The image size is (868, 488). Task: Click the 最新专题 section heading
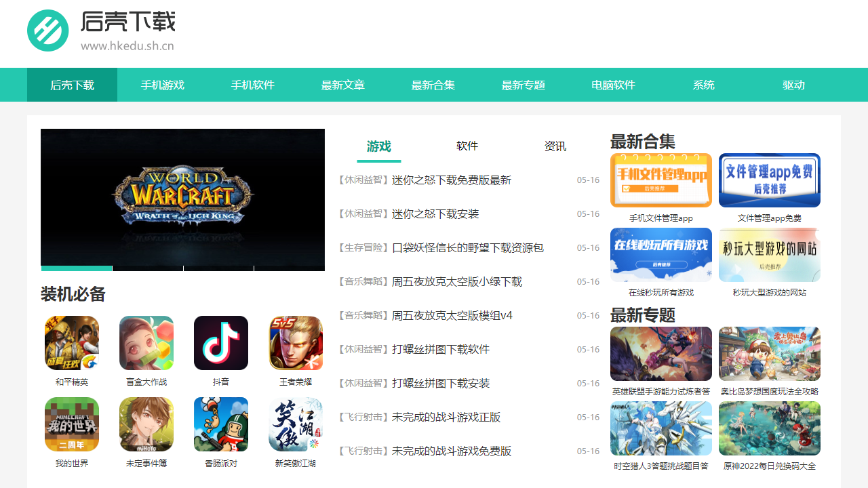[643, 315]
